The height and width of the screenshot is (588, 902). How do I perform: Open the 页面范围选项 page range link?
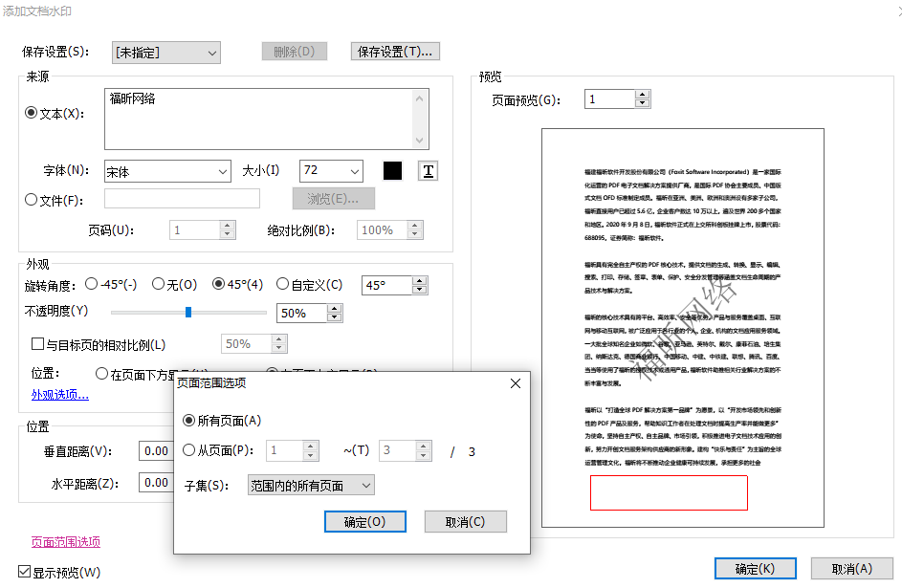coord(64,541)
